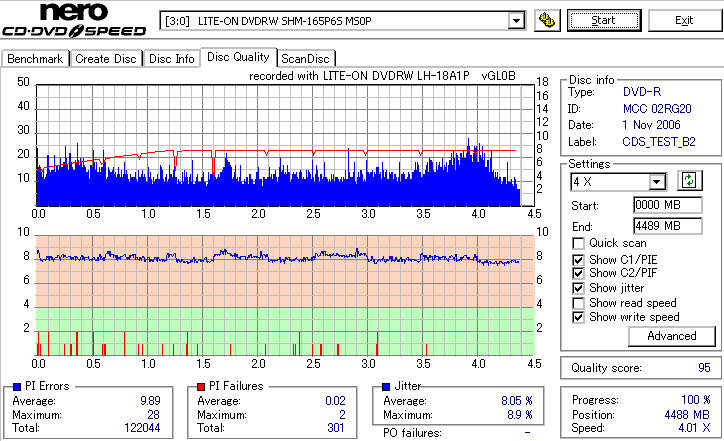This screenshot has width=724, height=441.
Task: Click PI Errors Average value 9.89
Action: pos(151,401)
